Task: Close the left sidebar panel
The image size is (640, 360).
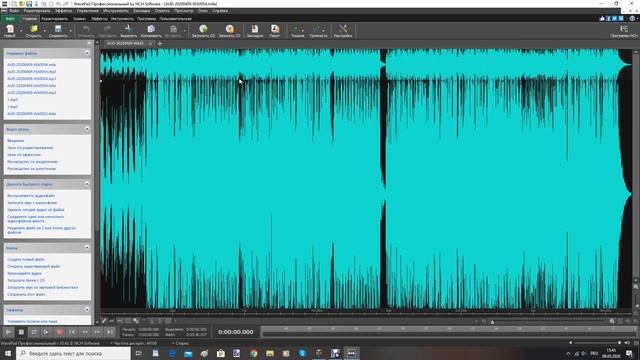Action: (89, 42)
